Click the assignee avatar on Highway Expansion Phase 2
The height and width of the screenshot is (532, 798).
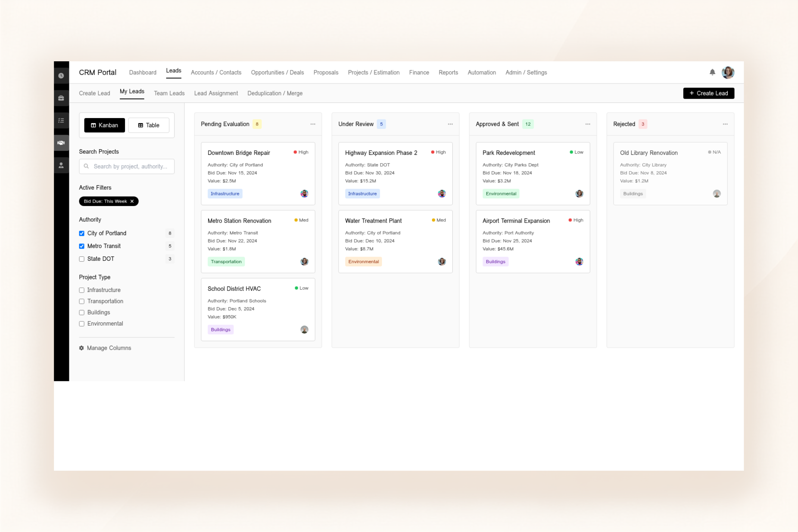tap(442, 194)
